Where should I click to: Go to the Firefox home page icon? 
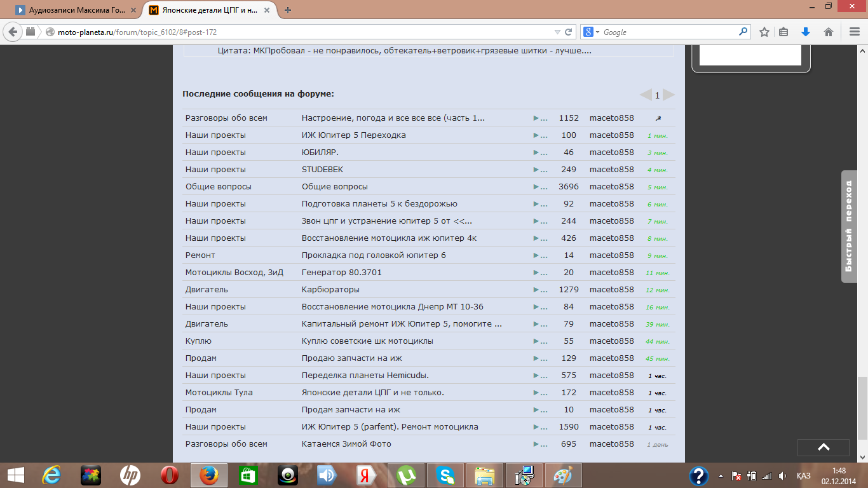[x=828, y=32]
